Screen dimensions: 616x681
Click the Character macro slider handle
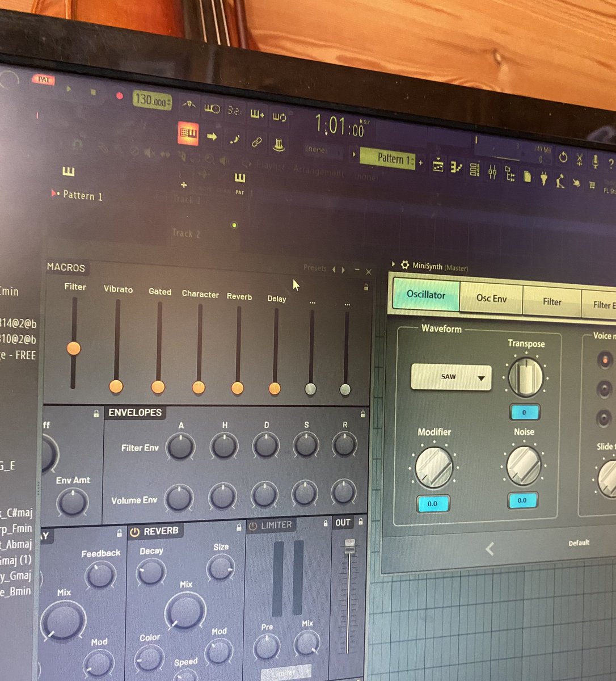tap(199, 388)
